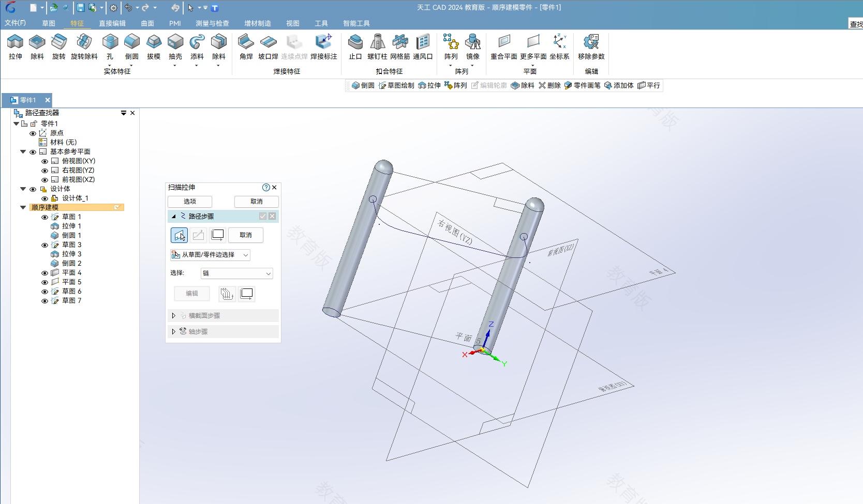Expand the 横截面步骤 section
This screenshot has width=863, height=504.
(173, 315)
